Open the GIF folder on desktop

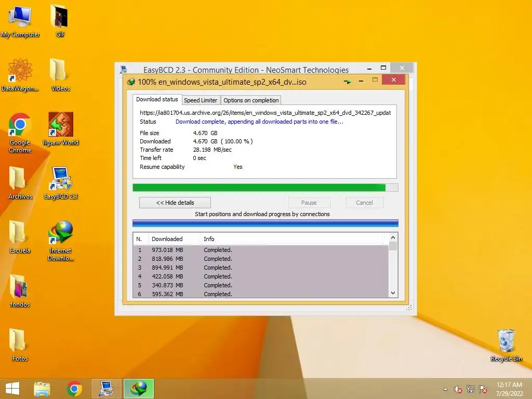click(x=60, y=20)
